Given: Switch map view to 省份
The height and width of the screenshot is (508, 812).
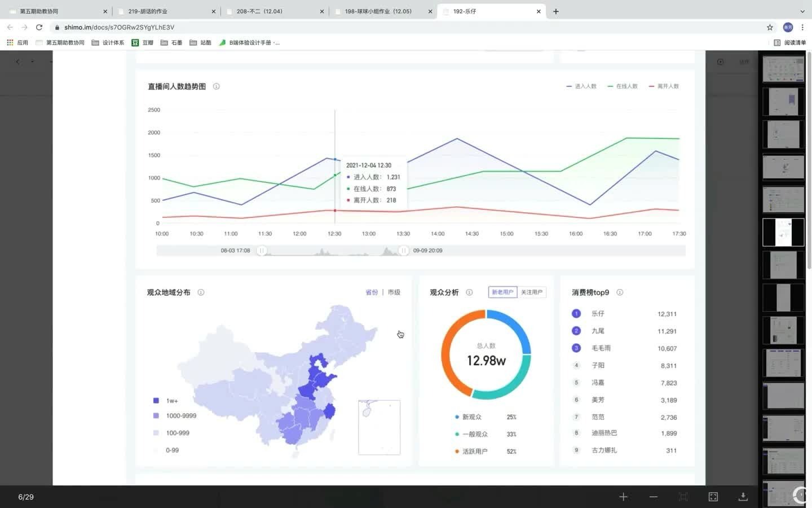Looking at the screenshot, I should tap(372, 292).
